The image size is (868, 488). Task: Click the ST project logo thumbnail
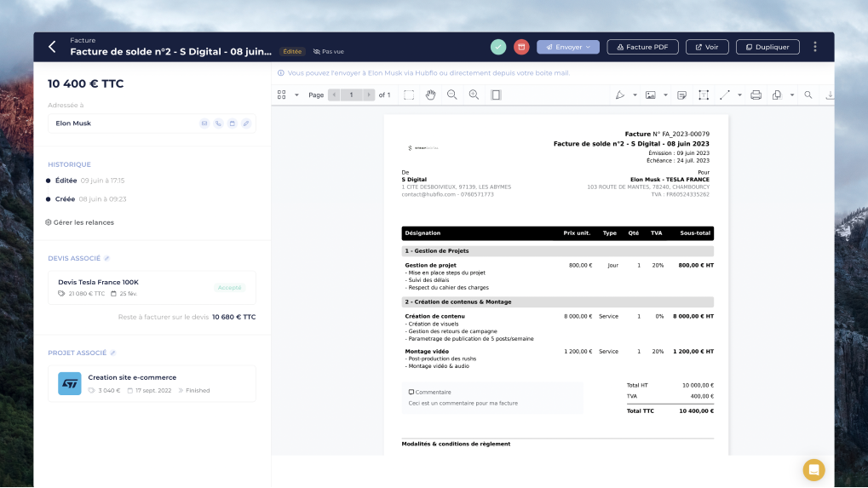pos(70,383)
